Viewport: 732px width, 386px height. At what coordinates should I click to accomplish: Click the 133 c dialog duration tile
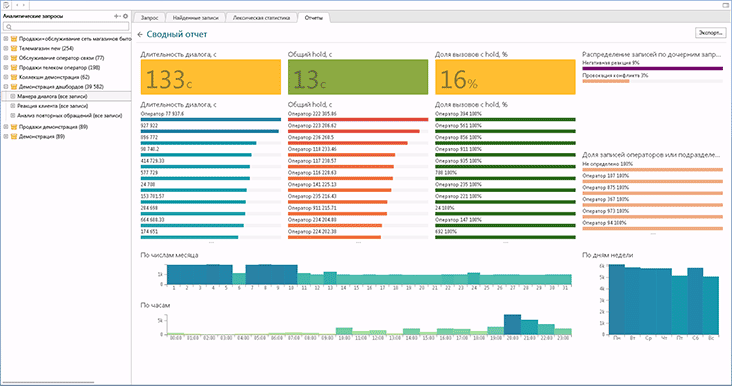point(211,77)
